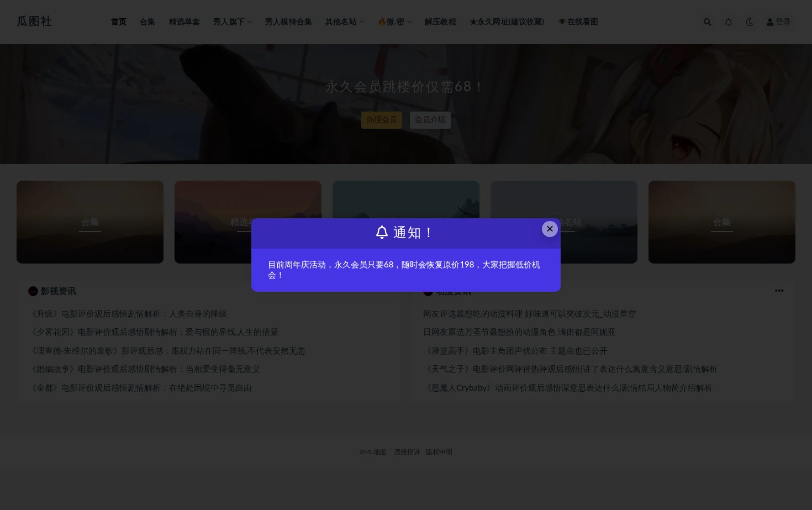This screenshot has width=812, height=510.
Task: Open the notification bell icon in header
Action: coord(729,22)
